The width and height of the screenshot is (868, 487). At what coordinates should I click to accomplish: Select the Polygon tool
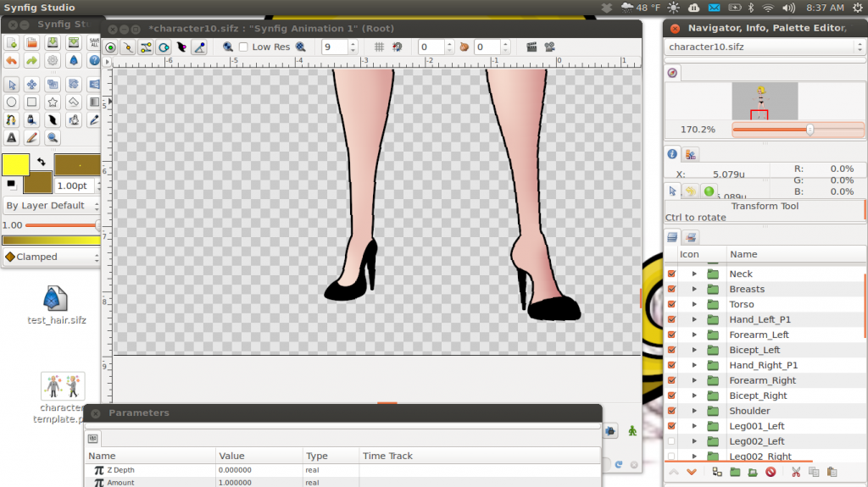(73, 102)
